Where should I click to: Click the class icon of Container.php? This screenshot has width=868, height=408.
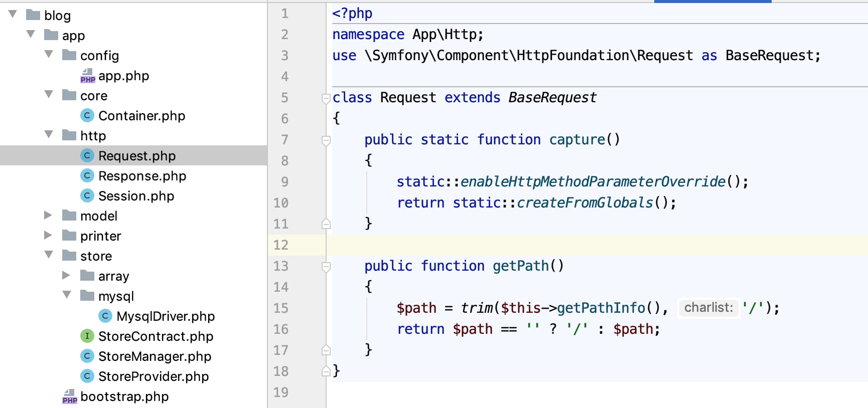tap(87, 116)
